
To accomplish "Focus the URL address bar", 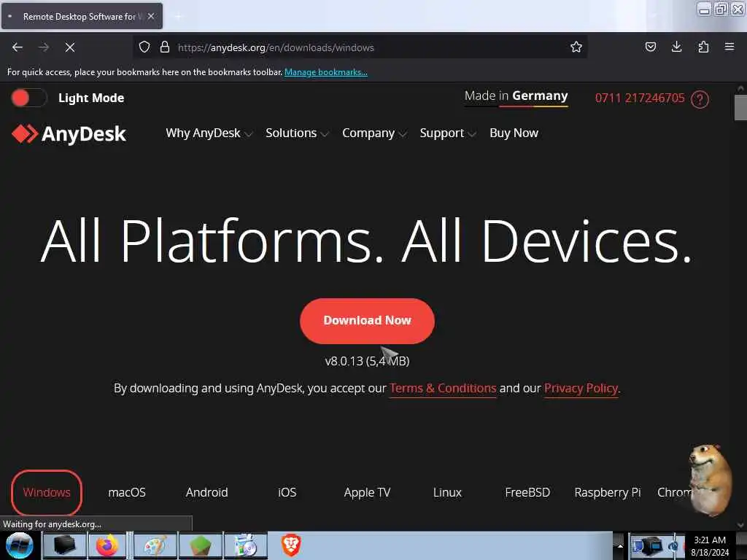I will point(362,47).
